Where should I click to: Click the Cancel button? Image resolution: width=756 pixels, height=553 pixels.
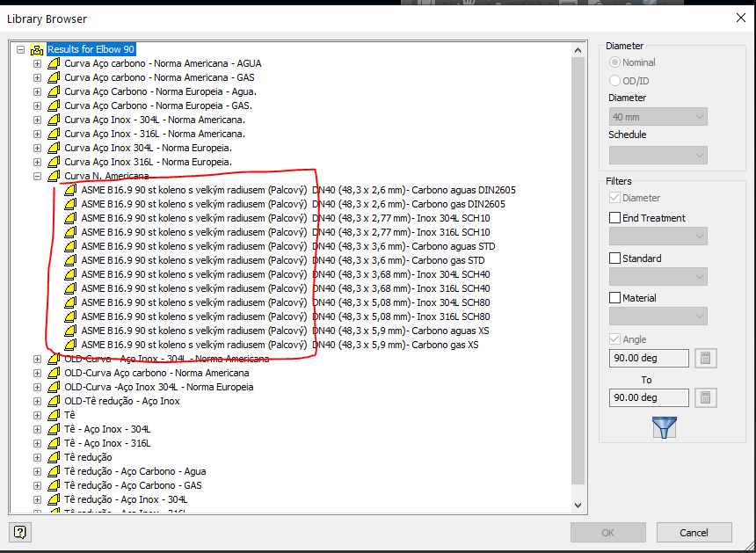(x=694, y=533)
